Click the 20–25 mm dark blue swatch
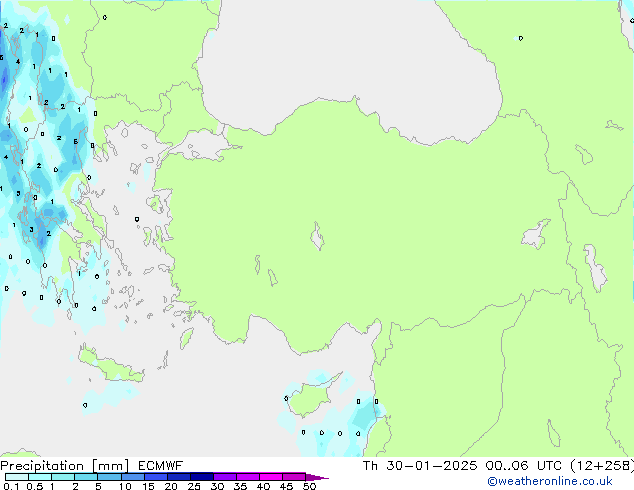The height and width of the screenshot is (490, 634). tap(179, 477)
